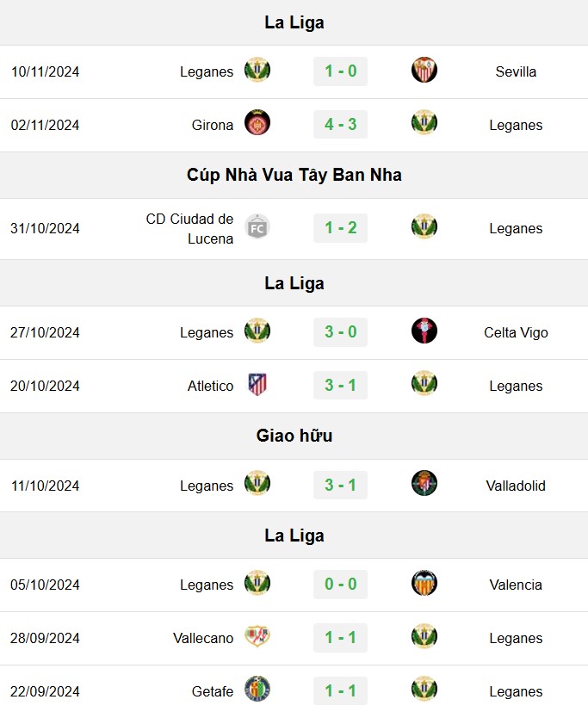This screenshot has width=588, height=718.
Task: Click the Valladolid club crest
Action: 424,484
